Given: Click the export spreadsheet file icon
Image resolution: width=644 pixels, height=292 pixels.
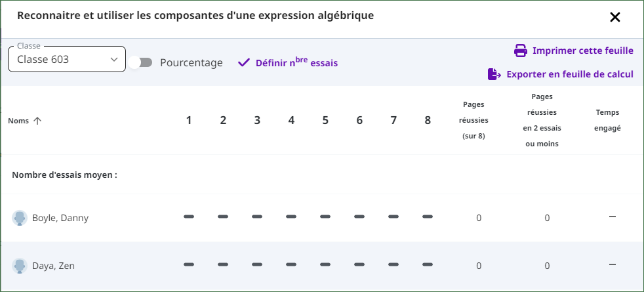Looking at the screenshot, I should pyautogui.click(x=494, y=74).
